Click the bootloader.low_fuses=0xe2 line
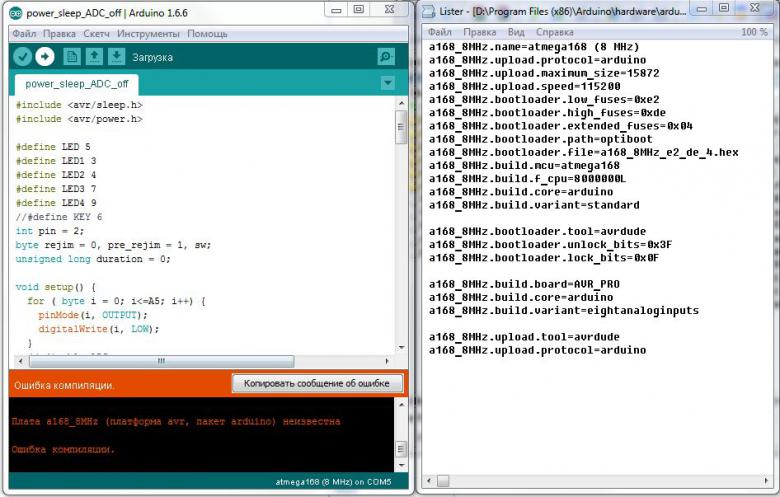 [x=544, y=99]
